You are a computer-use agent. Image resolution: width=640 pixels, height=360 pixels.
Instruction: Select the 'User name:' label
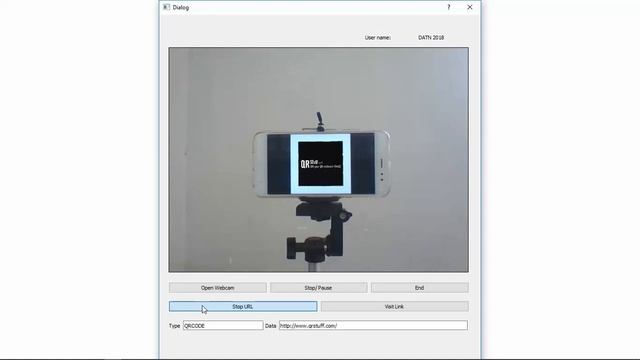click(x=378, y=38)
